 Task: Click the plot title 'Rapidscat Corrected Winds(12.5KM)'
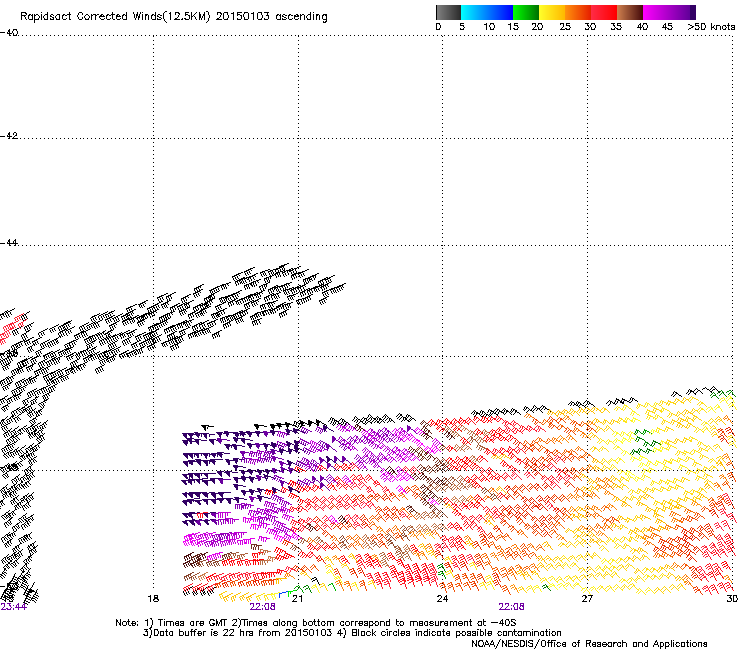tap(115, 17)
